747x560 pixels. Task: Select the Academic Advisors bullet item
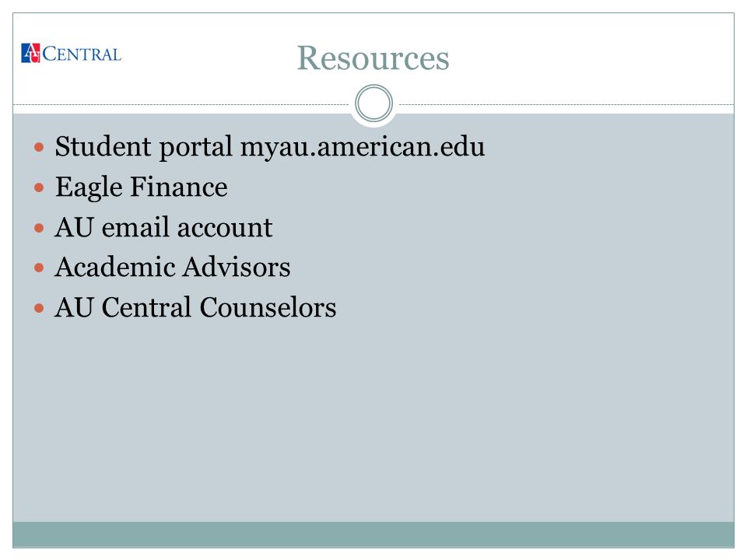coord(173,267)
